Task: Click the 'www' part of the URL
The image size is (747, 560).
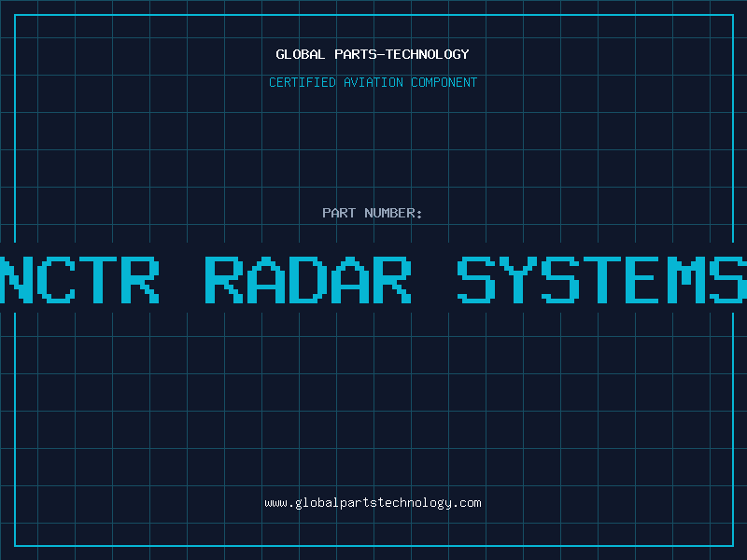Action: tap(275, 503)
